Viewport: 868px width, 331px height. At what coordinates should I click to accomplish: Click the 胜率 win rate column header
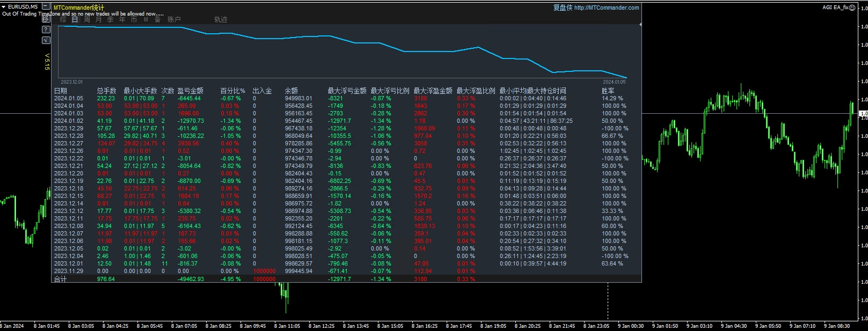608,91
